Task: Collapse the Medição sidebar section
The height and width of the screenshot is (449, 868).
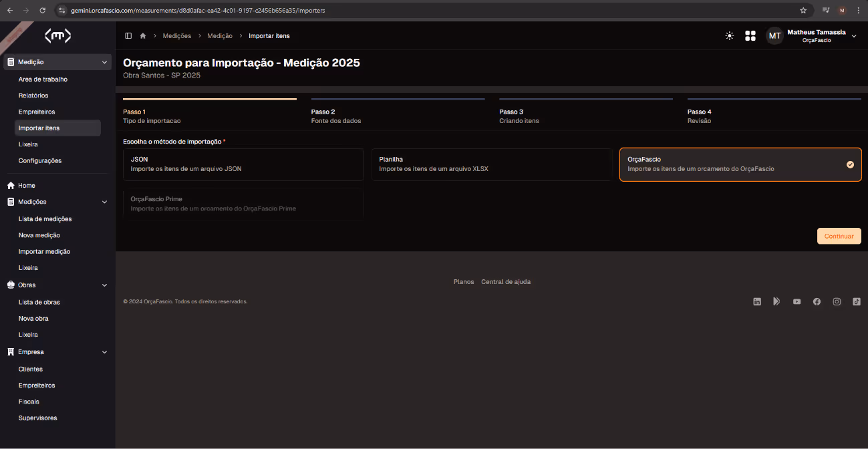Action: (x=104, y=62)
